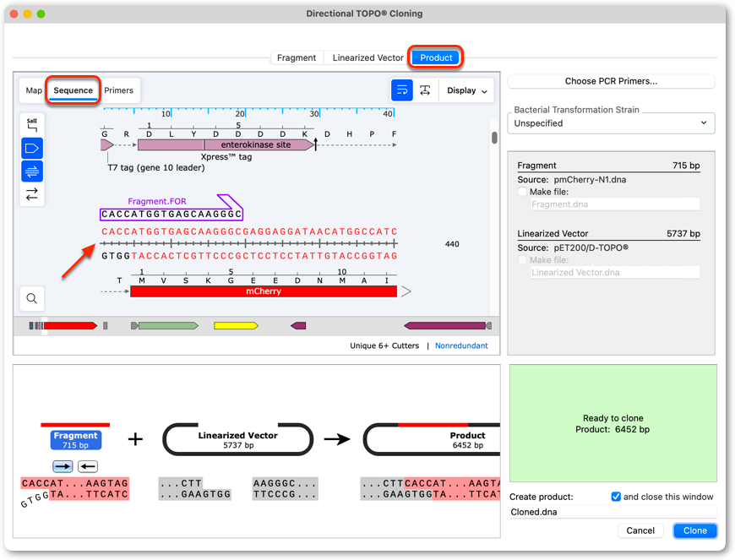Screen dimensions: 735x560
Task: Tick the Fragment Make file checkbox
Action: click(522, 192)
